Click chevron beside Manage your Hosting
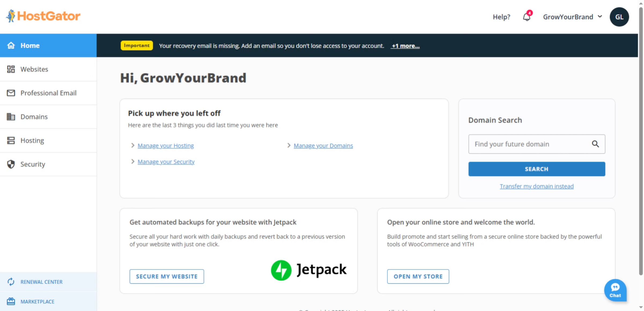 (133, 145)
